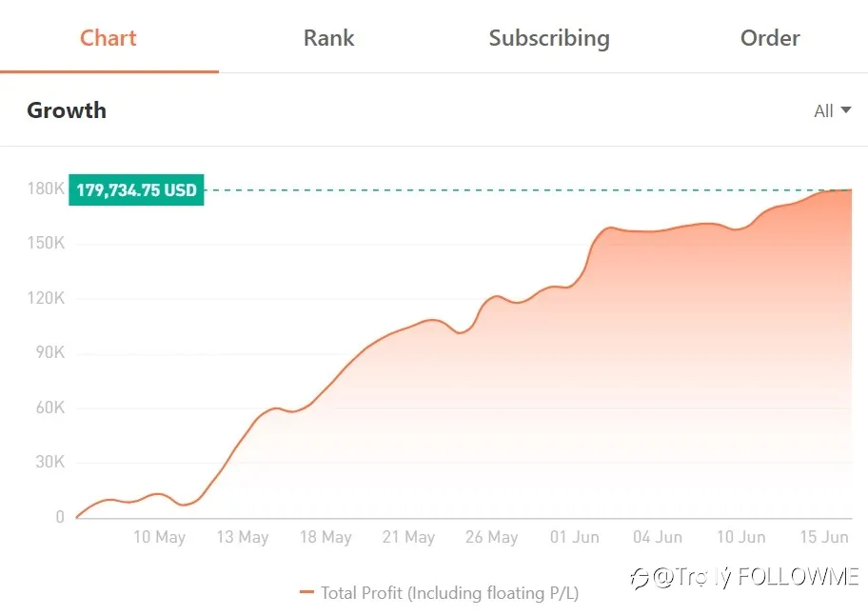
Task: Click the 90K y-axis label
Action: click(x=50, y=352)
